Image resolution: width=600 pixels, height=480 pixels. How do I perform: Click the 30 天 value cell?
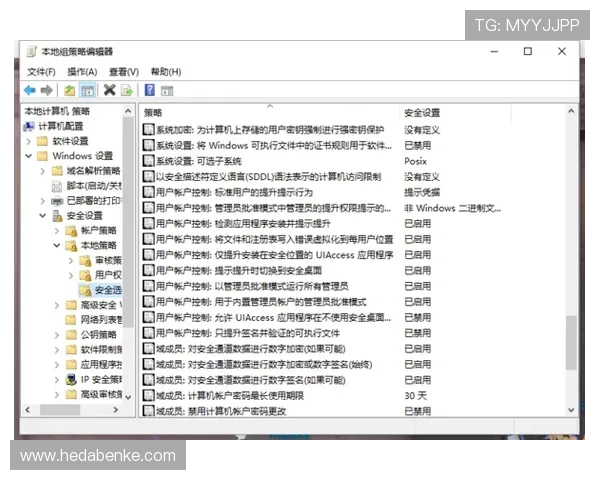[415, 396]
